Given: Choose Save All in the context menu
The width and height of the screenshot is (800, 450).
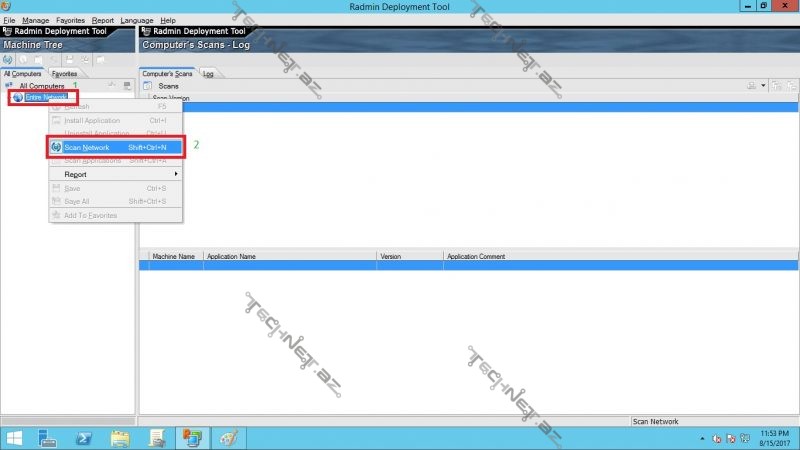Looking at the screenshot, I should tap(116, 202).
